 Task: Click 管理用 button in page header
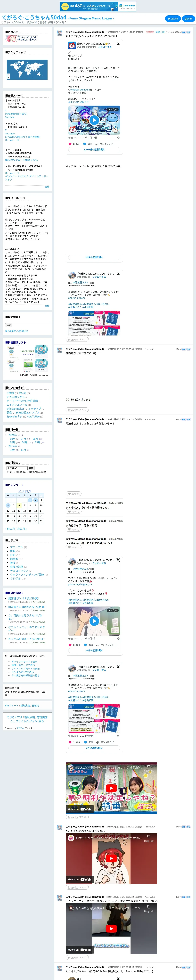click(x=188, y=19)
